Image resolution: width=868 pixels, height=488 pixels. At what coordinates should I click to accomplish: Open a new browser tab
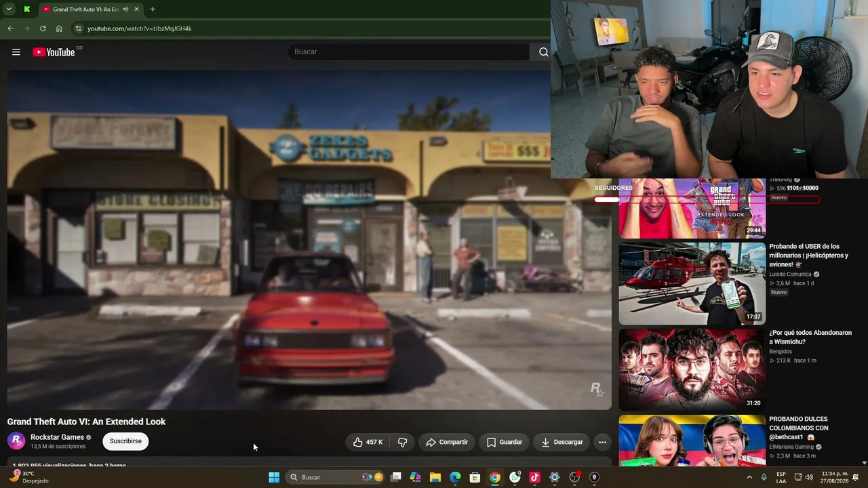[153, 9]
